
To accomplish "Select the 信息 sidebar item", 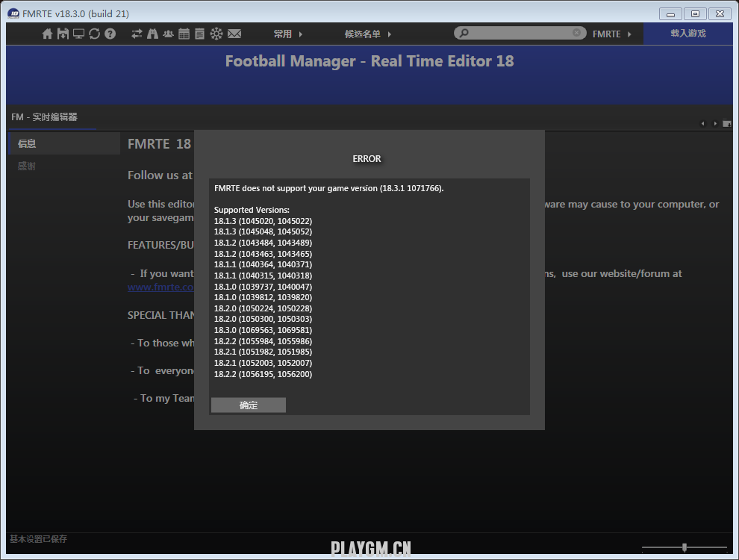I will (x=64, y=143).
